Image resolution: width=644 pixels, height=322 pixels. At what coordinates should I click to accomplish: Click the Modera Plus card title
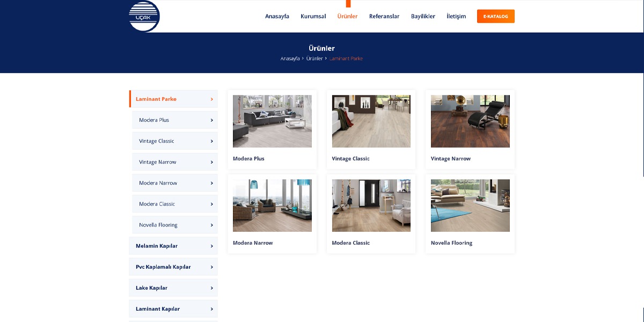tap(248, 159)
